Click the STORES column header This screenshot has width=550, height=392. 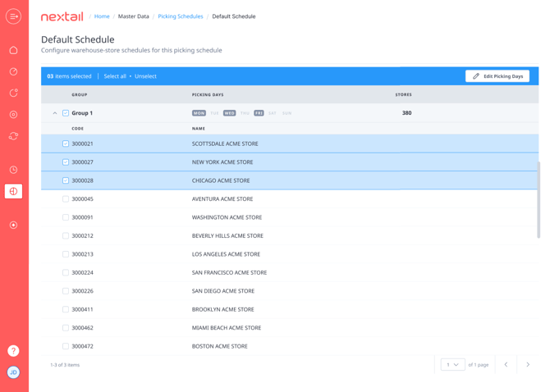click(403, 94)
